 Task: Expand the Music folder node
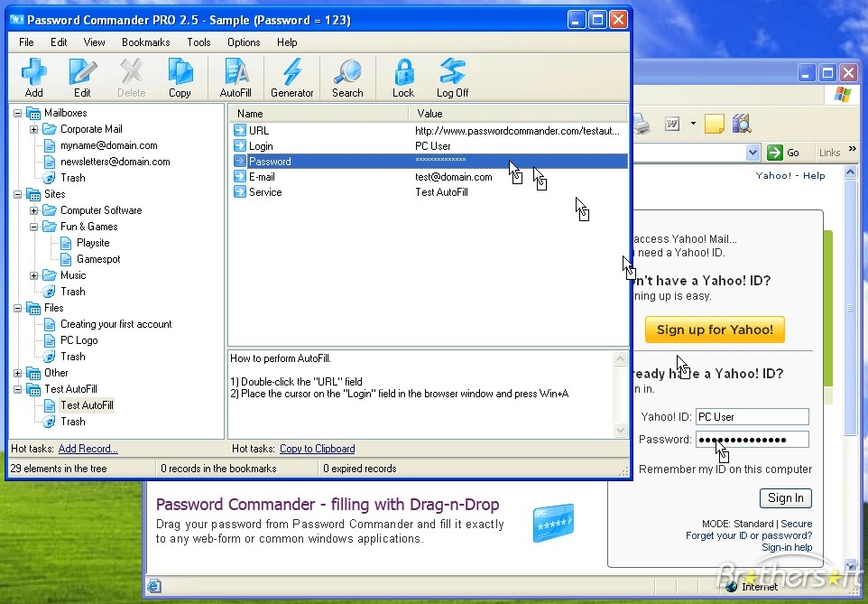tap(33, 275)
